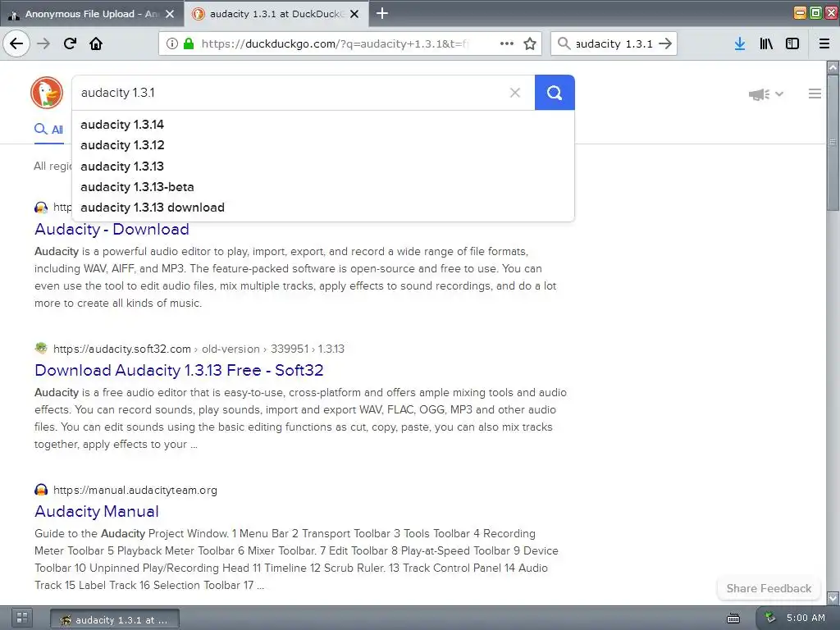
Task: Click the system tray network icon
Action: 769,618
